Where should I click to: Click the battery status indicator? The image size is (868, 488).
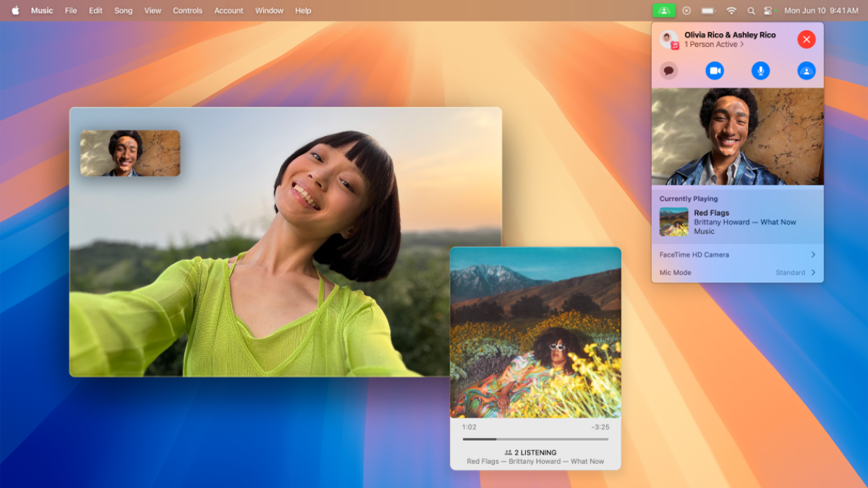(x=707, y=11)
